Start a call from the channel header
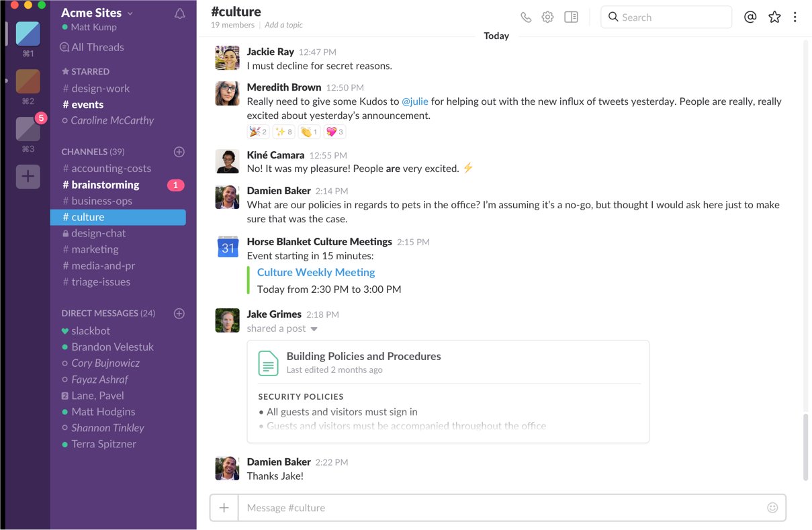812x530 pixels. (526, 17)
